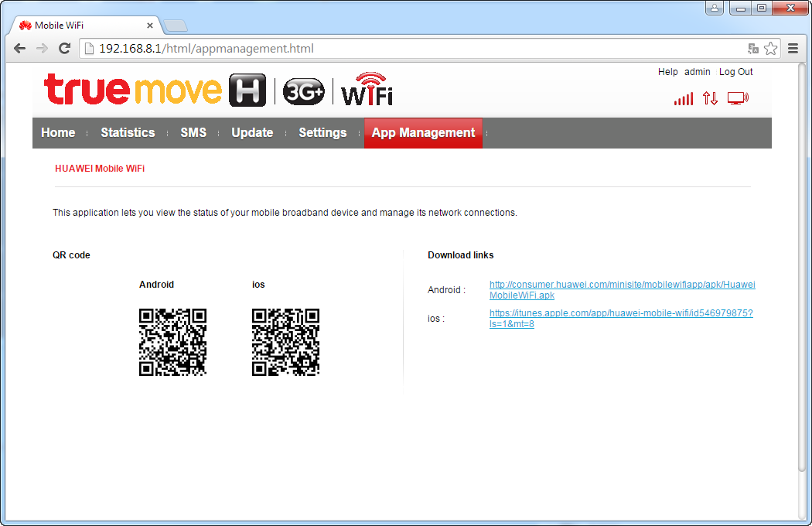
Task: Click the iOS QR code image
Action: coord(286,342)
